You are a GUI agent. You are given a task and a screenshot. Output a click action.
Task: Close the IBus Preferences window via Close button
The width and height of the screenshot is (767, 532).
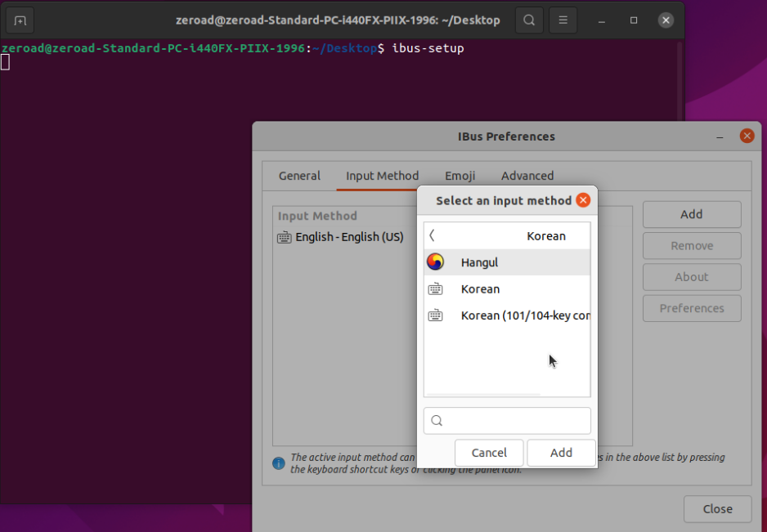(x=718, y=508)
